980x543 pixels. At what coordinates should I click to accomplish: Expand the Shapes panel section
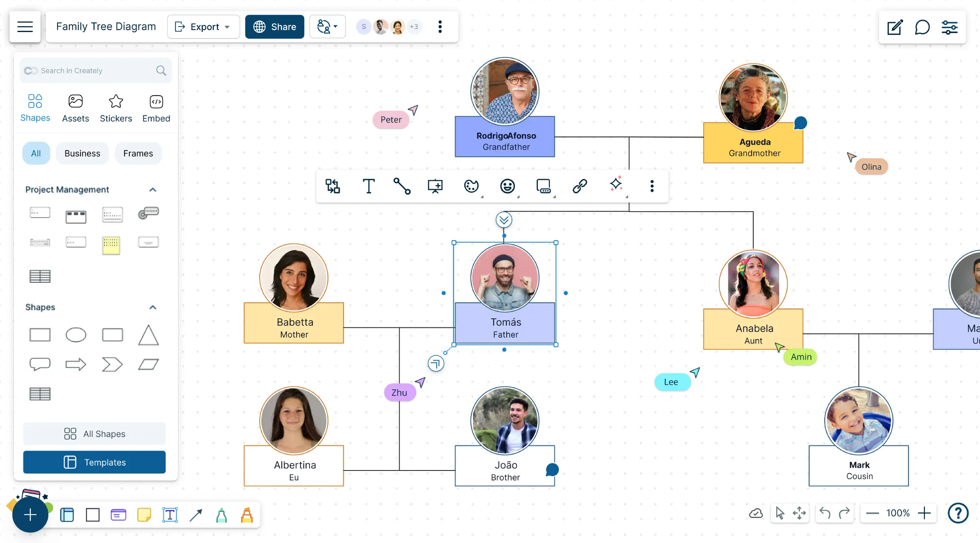[153, 307]
